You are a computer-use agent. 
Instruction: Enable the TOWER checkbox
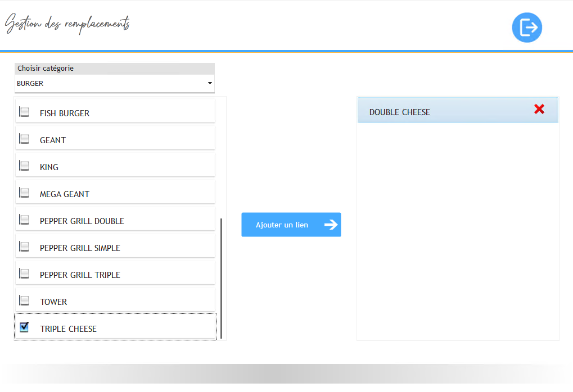24,300
